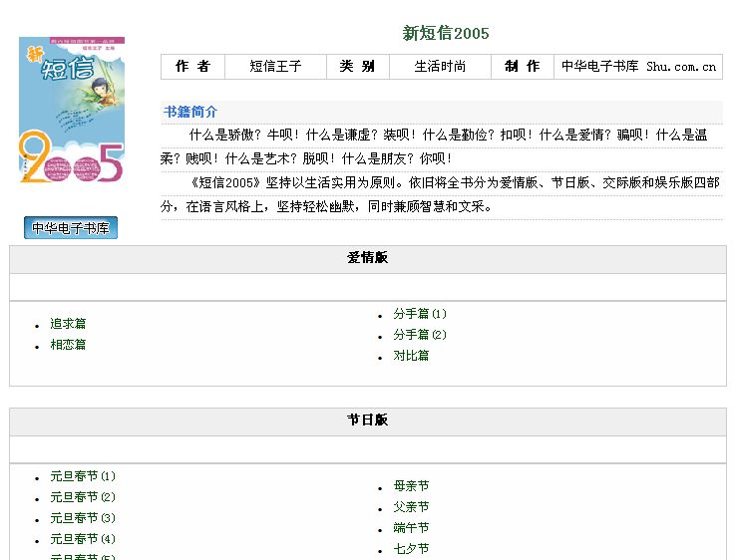Open the 对比篇 chapter link

point(411,356)
